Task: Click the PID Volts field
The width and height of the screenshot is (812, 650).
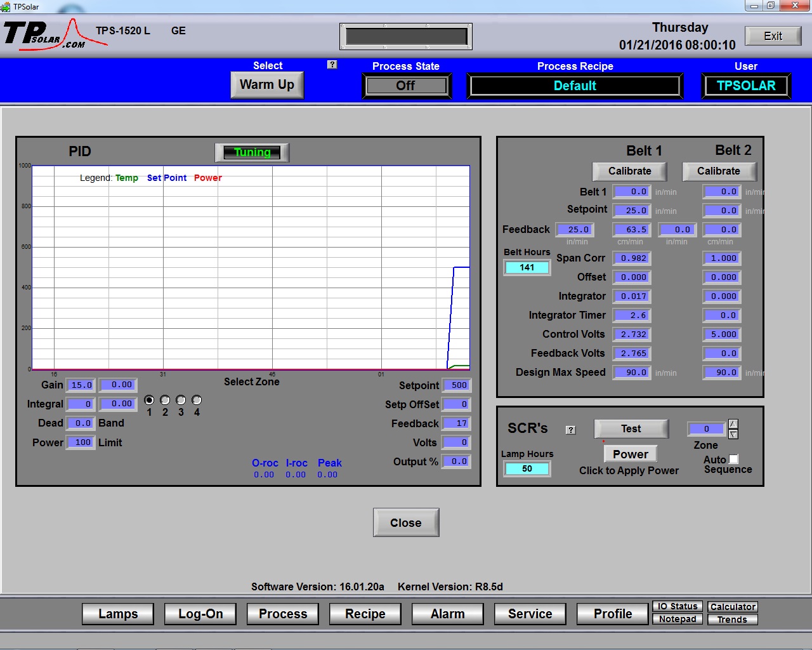Action: (x=457, y=442)
